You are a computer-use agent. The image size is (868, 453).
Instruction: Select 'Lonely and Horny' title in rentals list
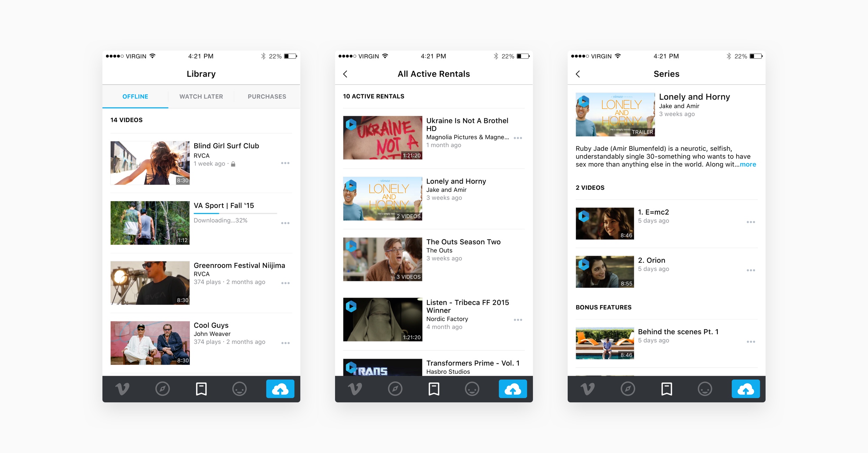coord(456,181)
